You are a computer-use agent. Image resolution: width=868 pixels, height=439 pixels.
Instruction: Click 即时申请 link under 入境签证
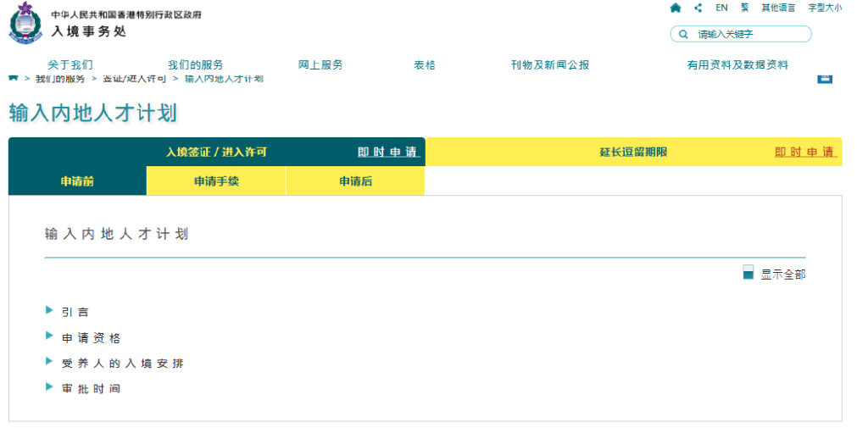[x=387, y=153]
